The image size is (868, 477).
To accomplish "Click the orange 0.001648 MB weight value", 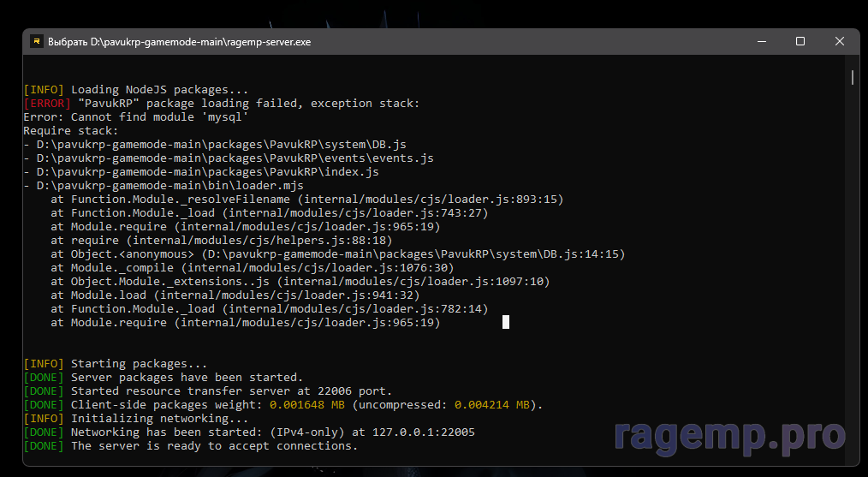I will (306, 404).
